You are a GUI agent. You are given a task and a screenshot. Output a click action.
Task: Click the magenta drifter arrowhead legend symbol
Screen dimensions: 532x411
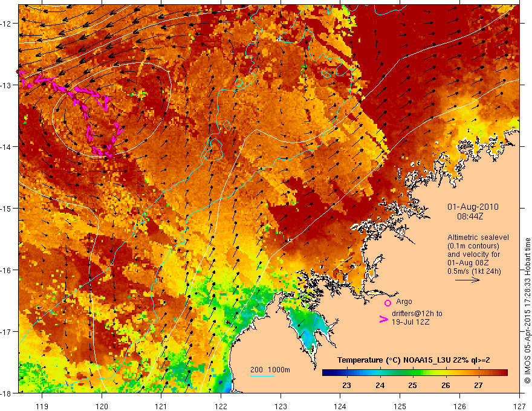pyautogui.click(x=383, y=319)
